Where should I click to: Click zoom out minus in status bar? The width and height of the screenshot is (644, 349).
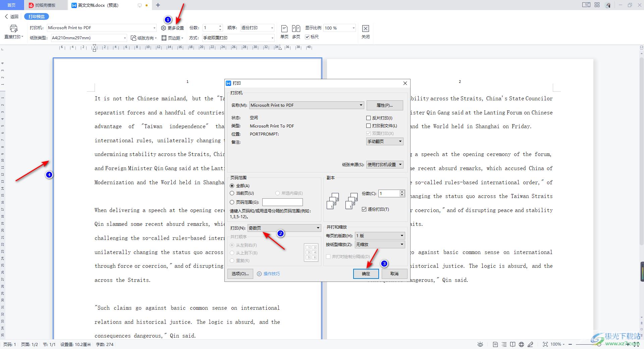click(570, 344)
